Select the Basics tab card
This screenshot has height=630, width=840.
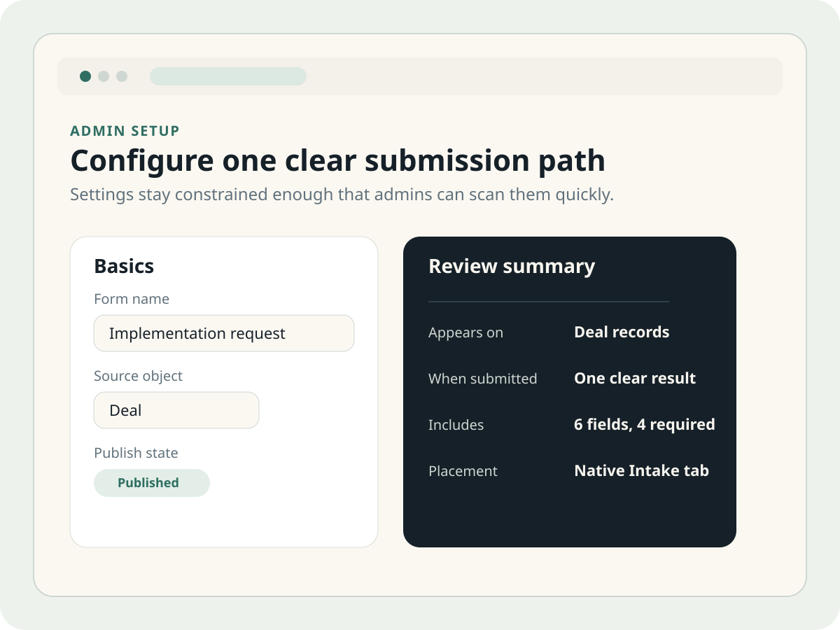click(224, 391)
